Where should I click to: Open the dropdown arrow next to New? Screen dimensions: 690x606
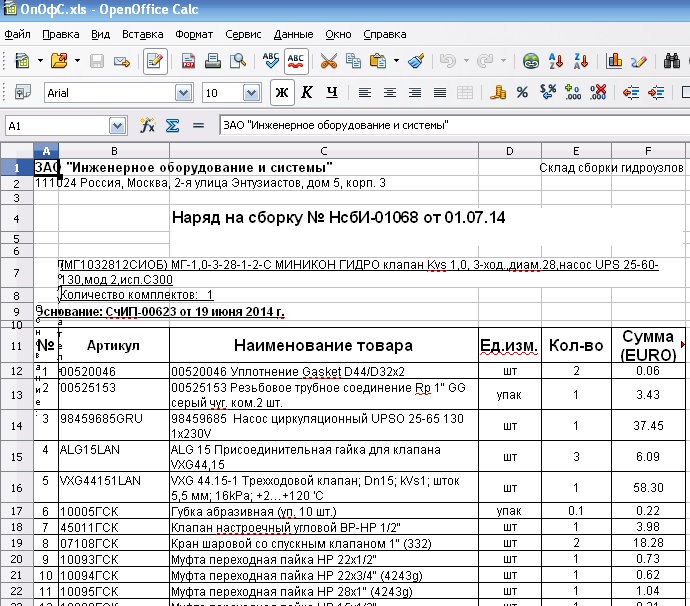tap(40, 61)
